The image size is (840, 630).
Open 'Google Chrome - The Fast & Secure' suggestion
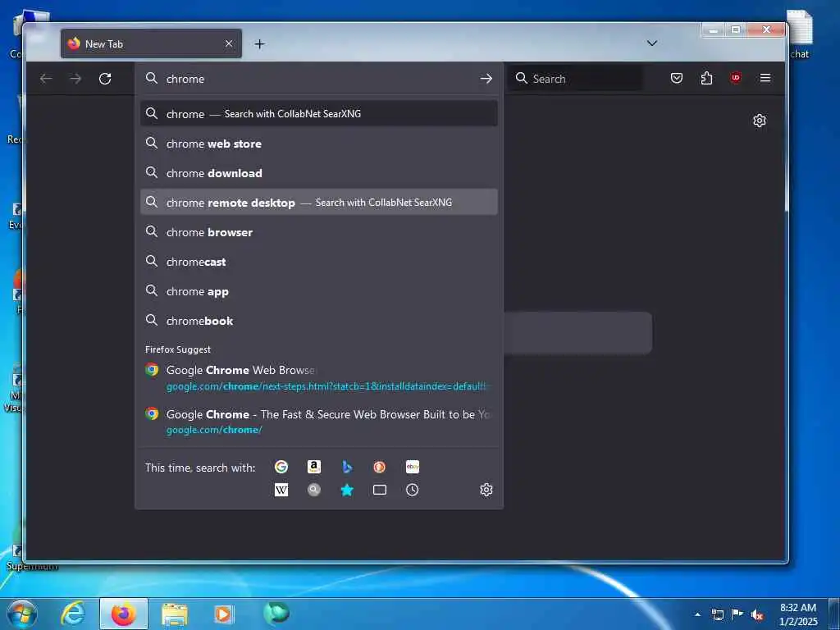pyautogui.click(x=319, y=422)
